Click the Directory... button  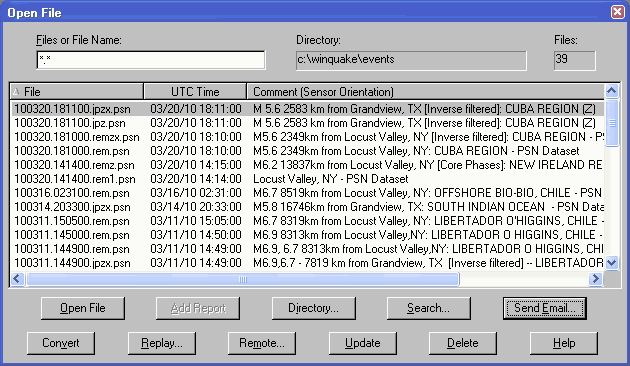pyautogui.click(x=313, y=308)
